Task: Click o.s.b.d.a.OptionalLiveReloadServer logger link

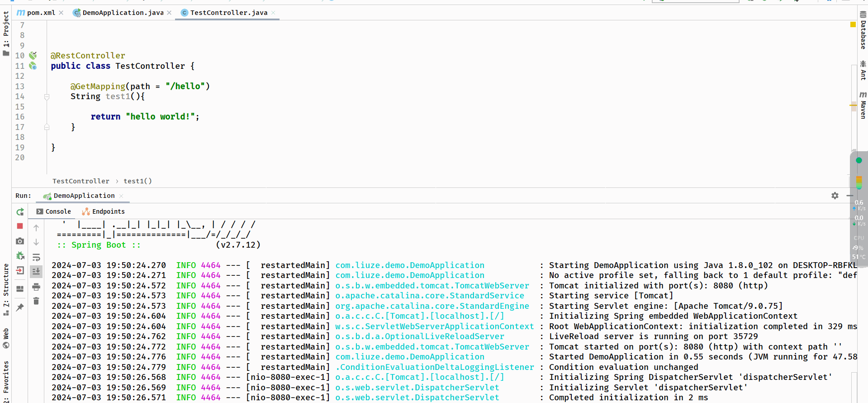Action: 420,336
